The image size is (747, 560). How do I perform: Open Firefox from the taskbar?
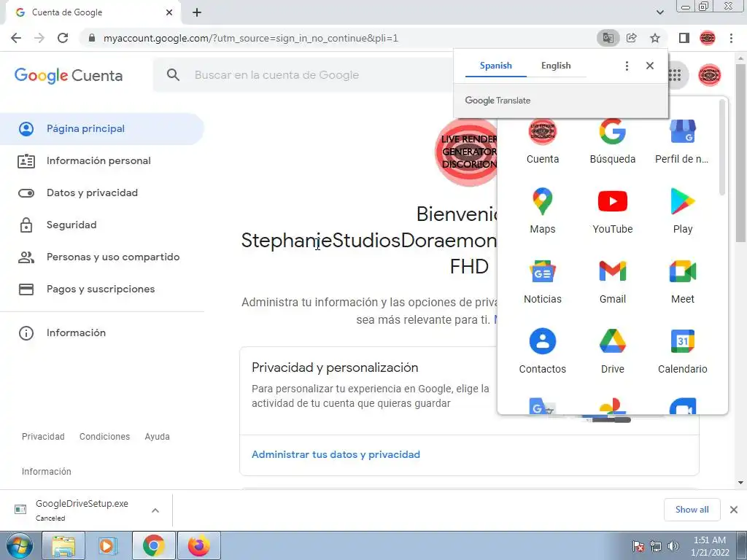tap(199, 545)
